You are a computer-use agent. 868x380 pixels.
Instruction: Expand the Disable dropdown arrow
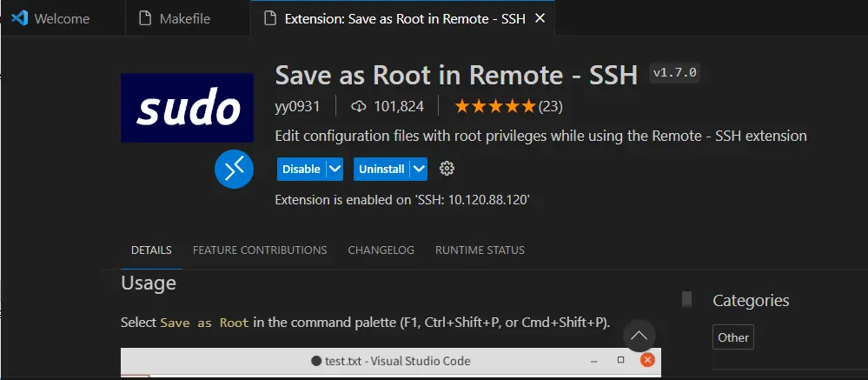[335, 169]
